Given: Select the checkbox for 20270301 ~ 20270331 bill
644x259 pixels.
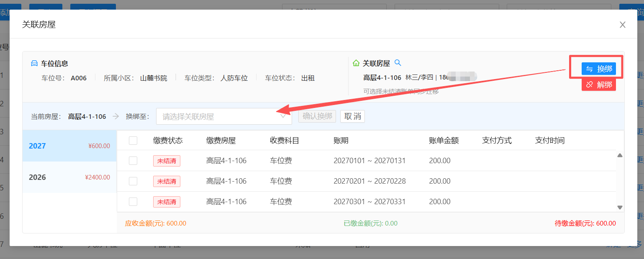Looking at the screenshot, I should point(133,202).
